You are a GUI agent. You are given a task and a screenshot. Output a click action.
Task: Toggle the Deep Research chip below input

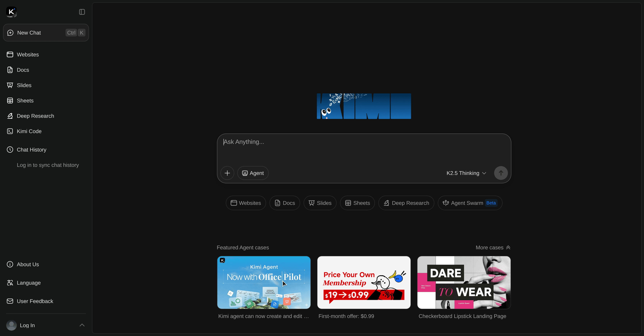(406, 203)
